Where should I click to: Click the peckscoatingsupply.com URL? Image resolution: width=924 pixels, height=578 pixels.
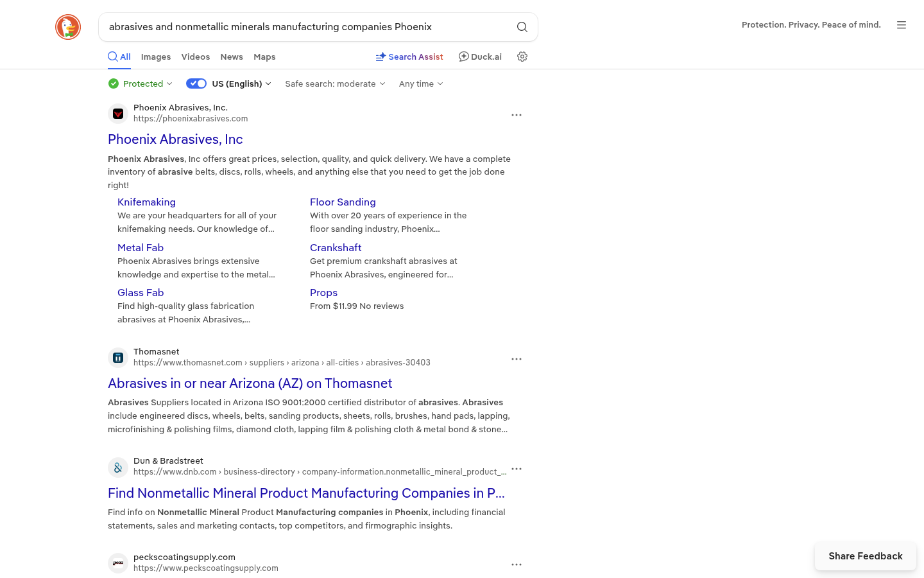[x=206, y=568]
